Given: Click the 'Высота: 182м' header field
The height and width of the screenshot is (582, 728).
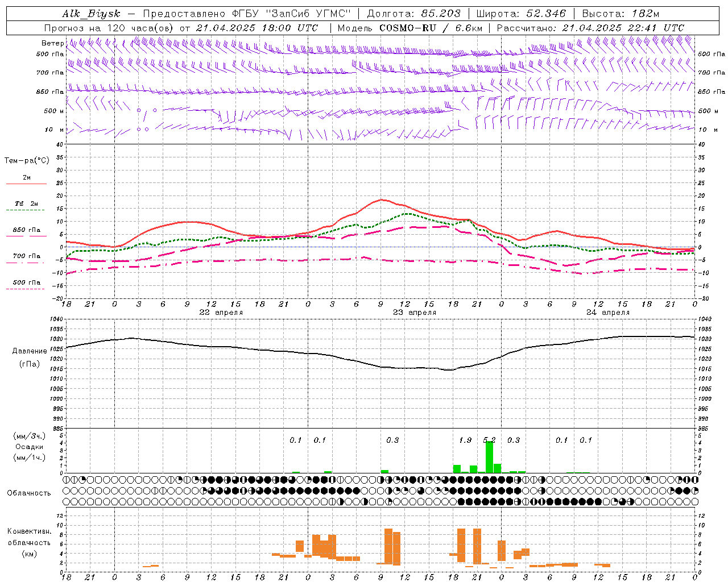Looking at the screenshot, I should (621, 14).
